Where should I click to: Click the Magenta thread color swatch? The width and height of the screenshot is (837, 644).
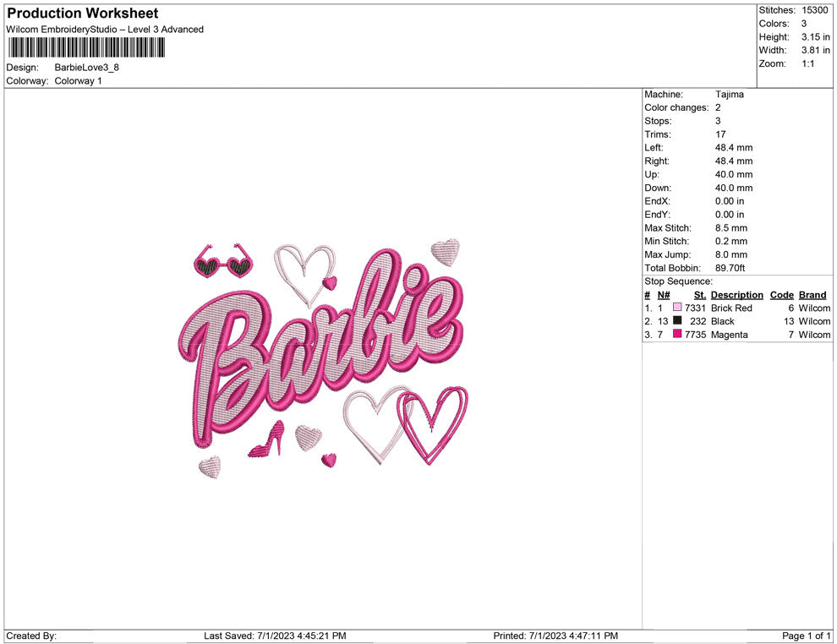(x=677, y=335)
